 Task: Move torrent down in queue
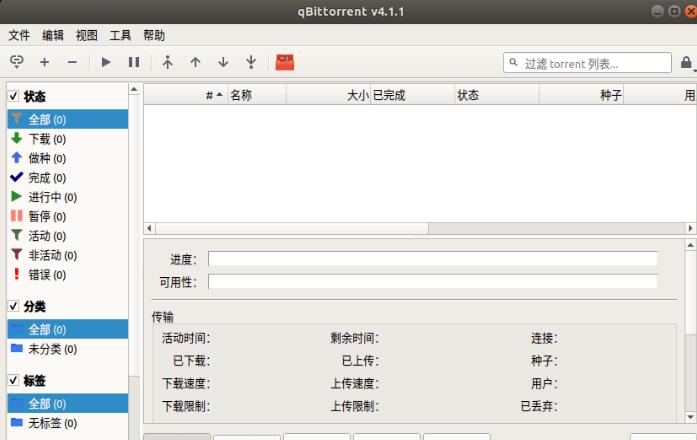click(x=223, y=62)
